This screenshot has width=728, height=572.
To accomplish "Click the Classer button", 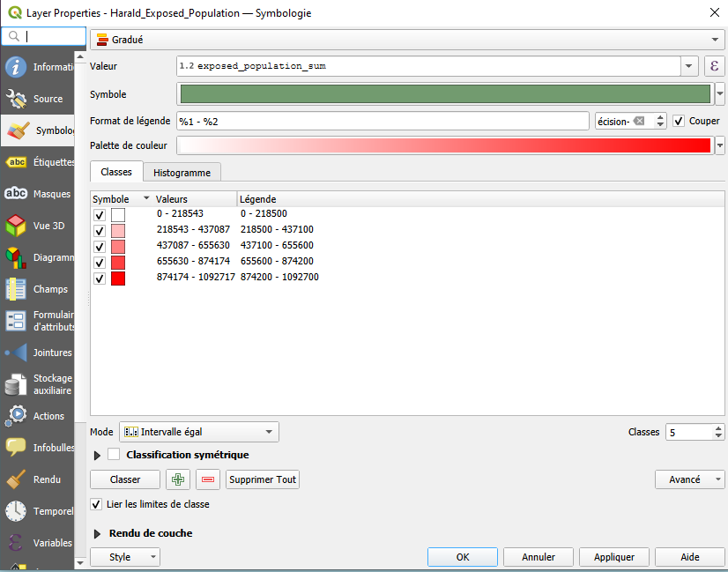I will 125,479.
